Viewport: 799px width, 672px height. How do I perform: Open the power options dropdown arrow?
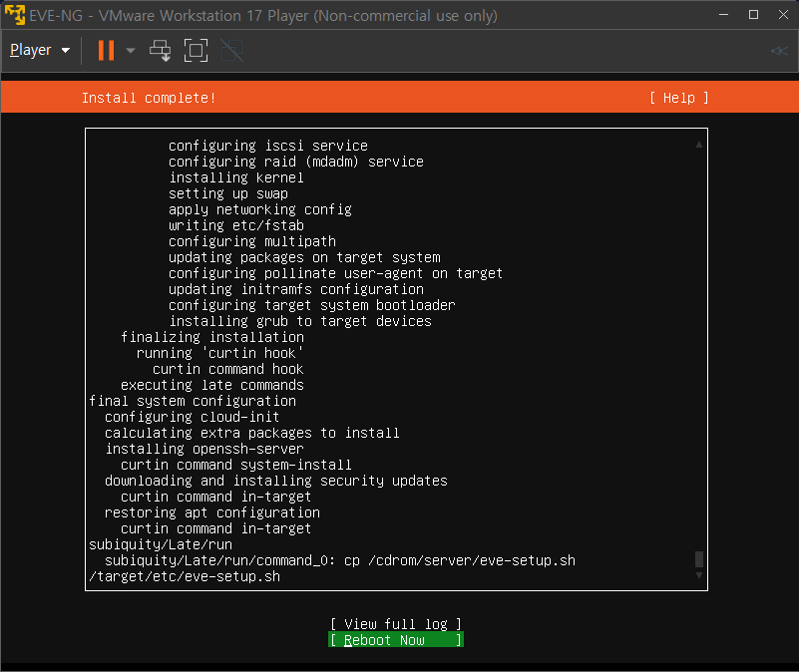(x=131, y=51)
